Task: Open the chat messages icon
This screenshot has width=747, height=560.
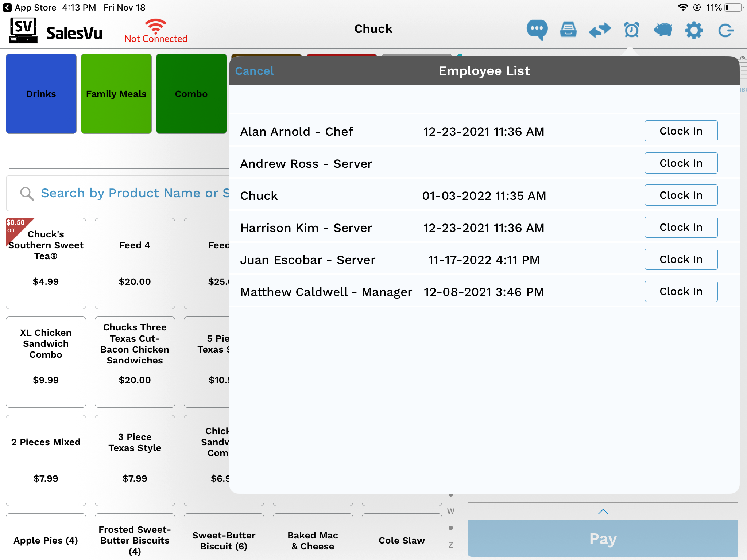Action: (x=537, y=30)
